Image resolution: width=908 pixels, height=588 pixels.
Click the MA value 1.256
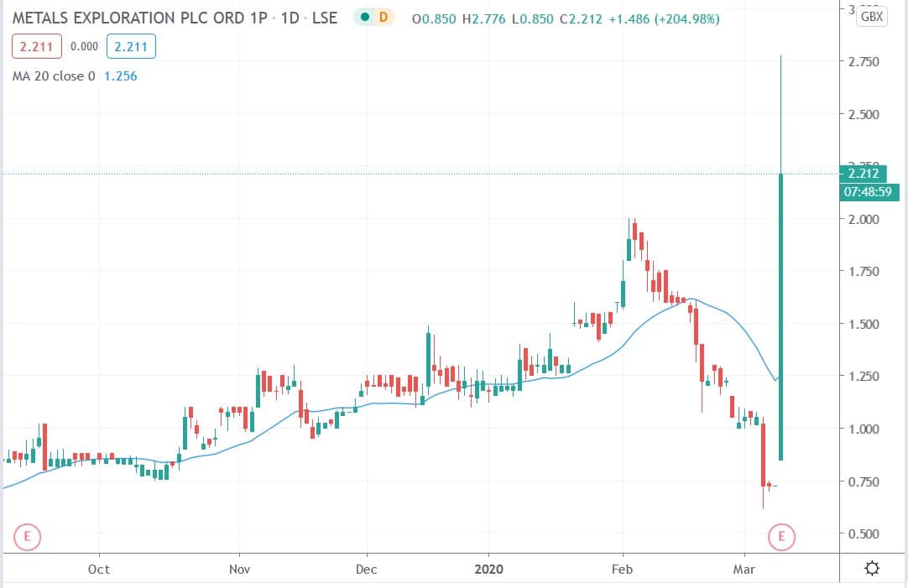pyautogui.click(x=121, y=75)
